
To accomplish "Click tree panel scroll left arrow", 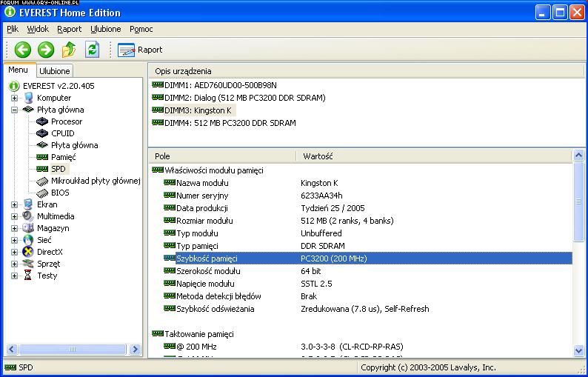I will [x=12, y=350].
